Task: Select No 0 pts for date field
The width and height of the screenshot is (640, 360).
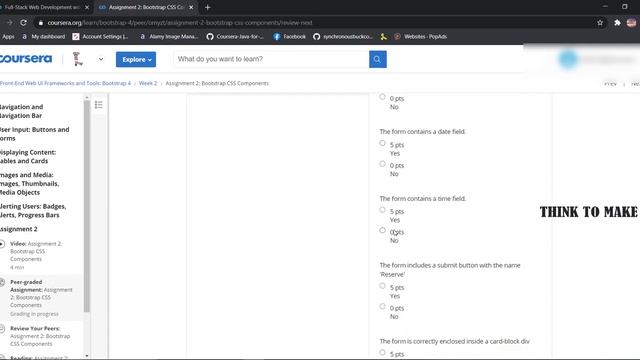Action: [382, 164]
